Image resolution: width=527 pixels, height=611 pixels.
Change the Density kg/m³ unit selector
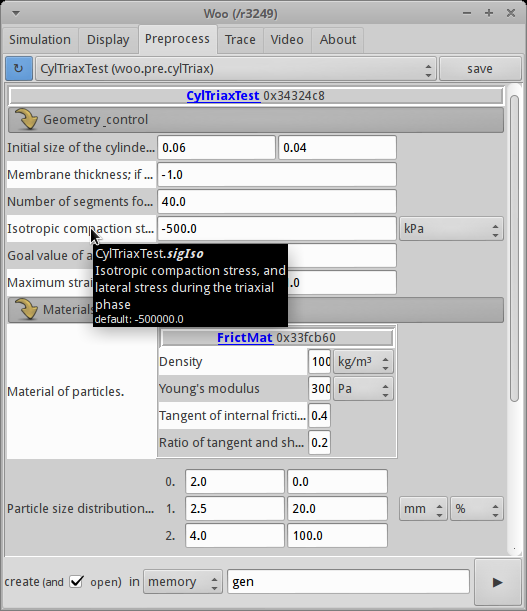pos(363,362)
